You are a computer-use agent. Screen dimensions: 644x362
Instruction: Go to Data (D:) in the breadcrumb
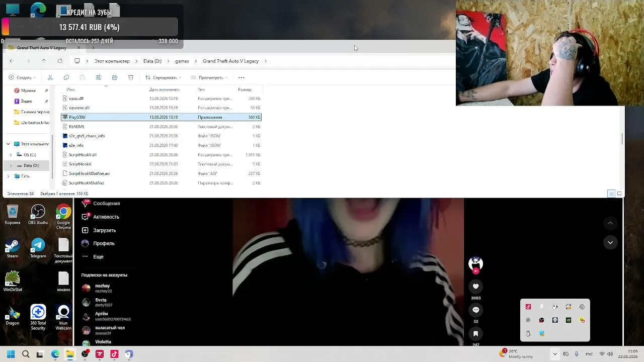(152, 61)
